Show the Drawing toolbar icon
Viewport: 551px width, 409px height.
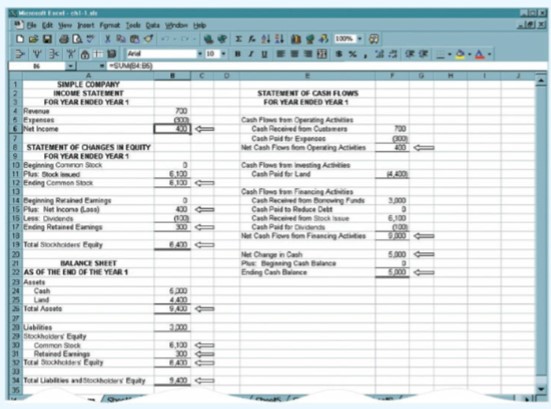[323, 39]
